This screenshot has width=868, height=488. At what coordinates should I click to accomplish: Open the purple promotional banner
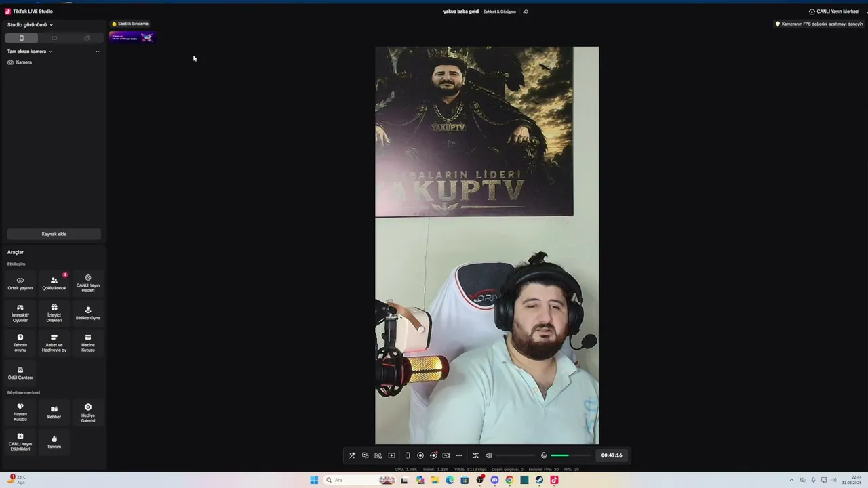[133, 37]
